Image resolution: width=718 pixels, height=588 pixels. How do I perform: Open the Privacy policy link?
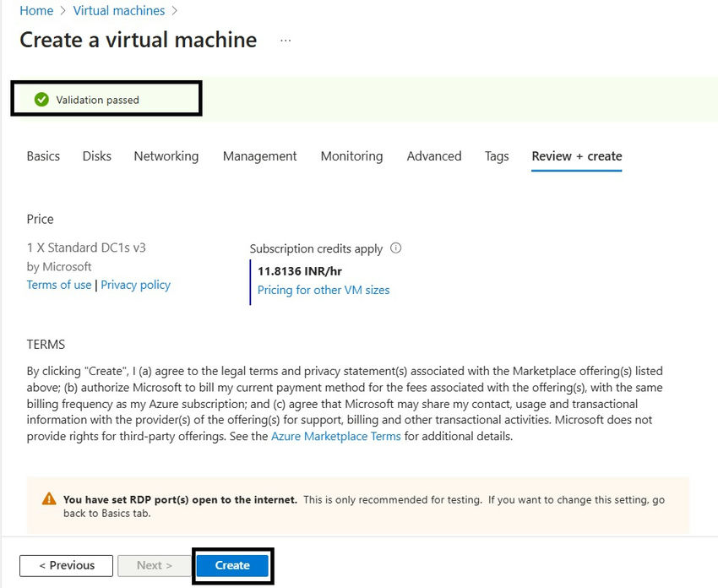tap(136, 285)
